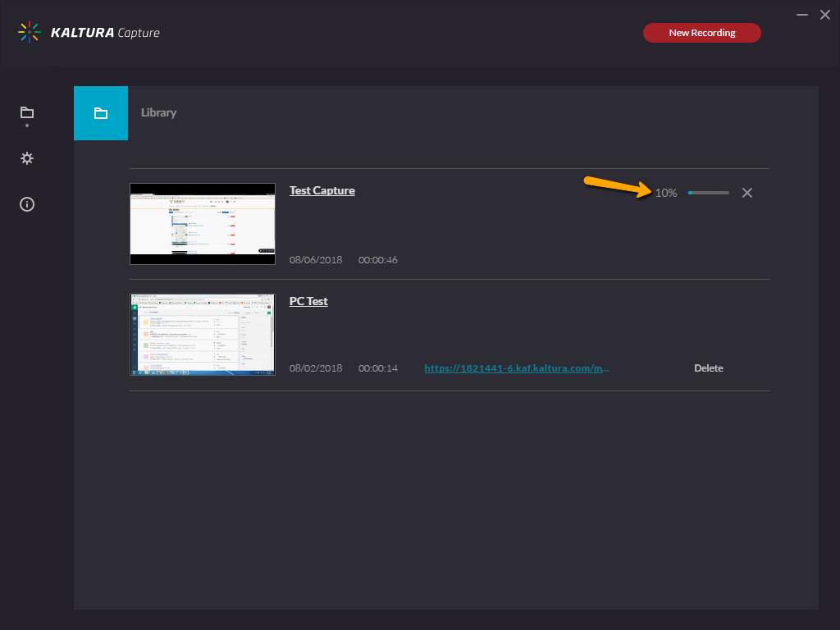Click the 00:00:46 duration of Test Capture

[x=377, y=259]
